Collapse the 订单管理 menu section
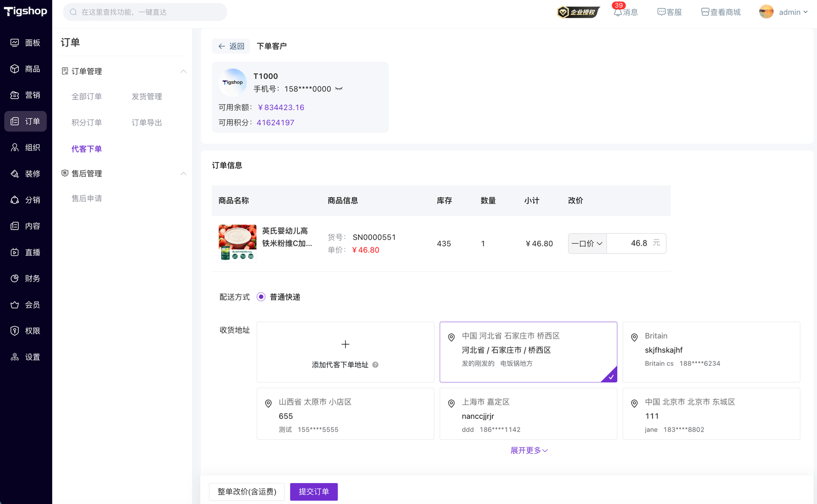The width and height of the screenshot is (817, 504). coord(183,71)
